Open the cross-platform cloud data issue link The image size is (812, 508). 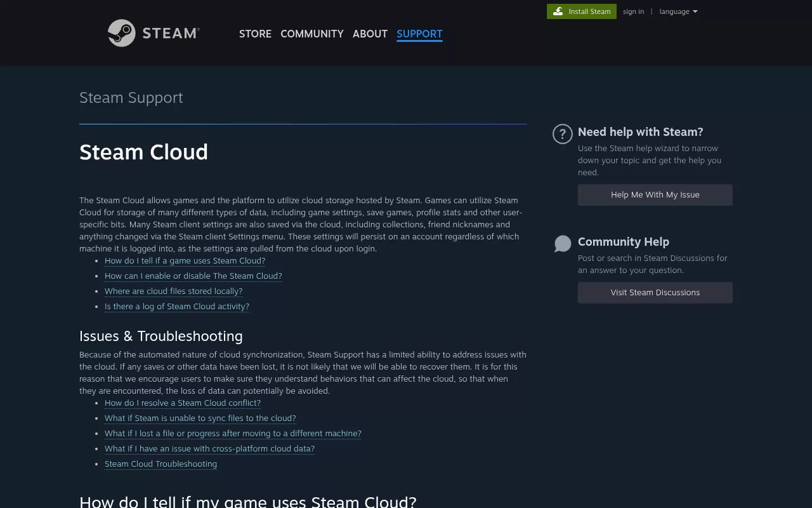(x=209, y=449)
